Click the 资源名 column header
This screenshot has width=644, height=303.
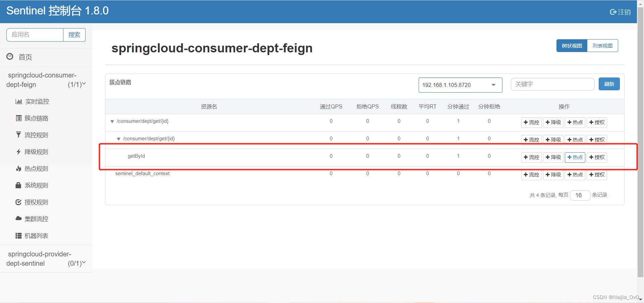pos(209,106)
